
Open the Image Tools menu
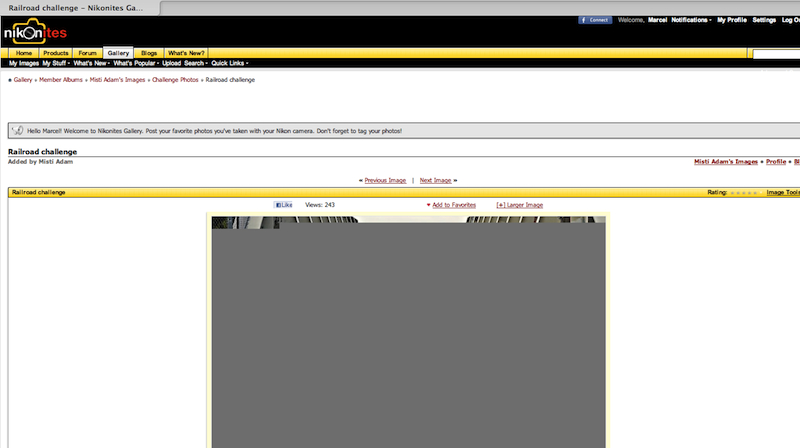pos(782,192)
